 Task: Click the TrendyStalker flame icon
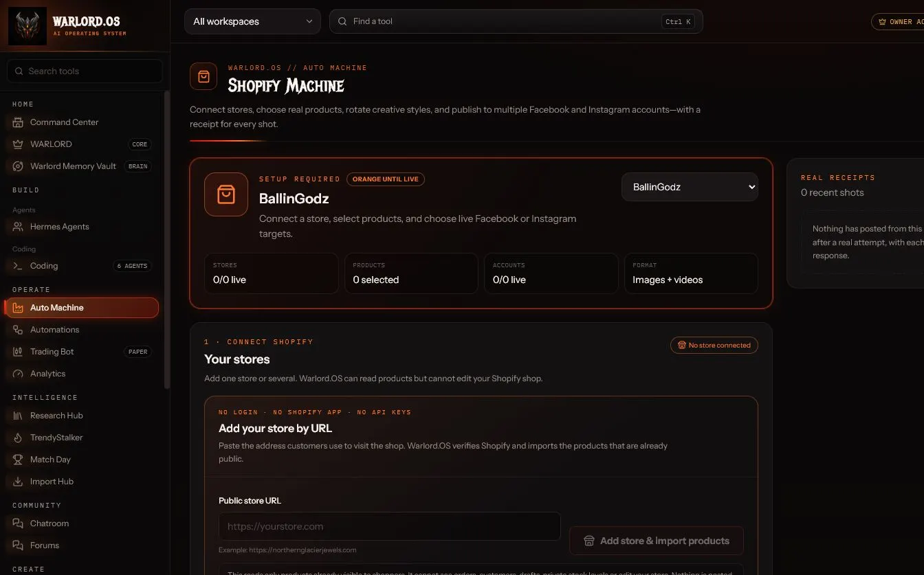pyautogui.click(x=18, y=438)
